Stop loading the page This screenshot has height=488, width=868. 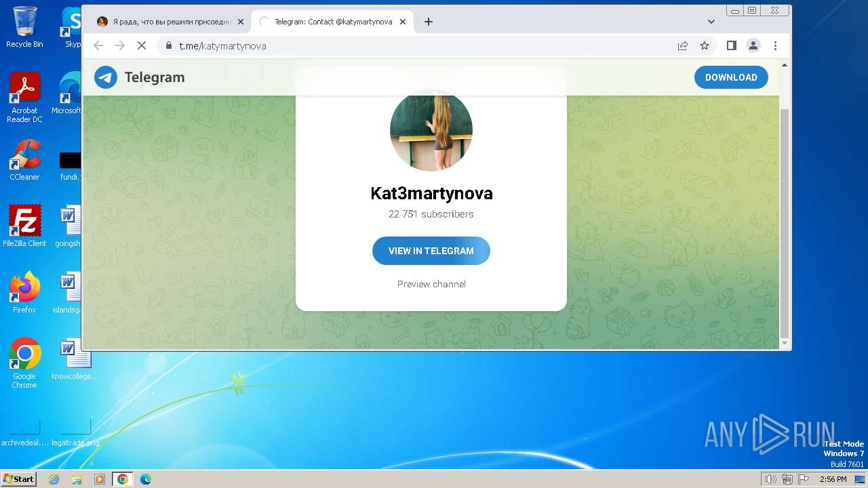142,45
